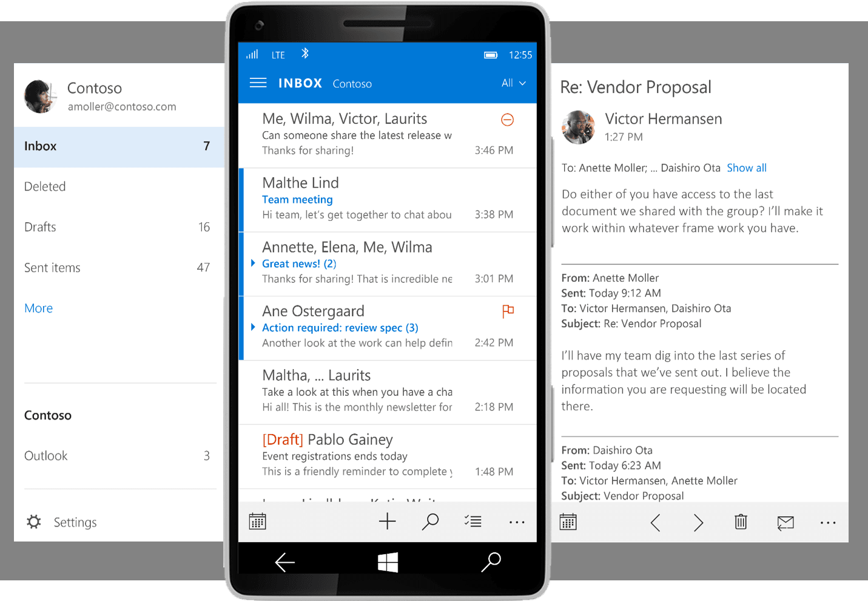
Task: Open the Drafts folder
Action: 119,227
